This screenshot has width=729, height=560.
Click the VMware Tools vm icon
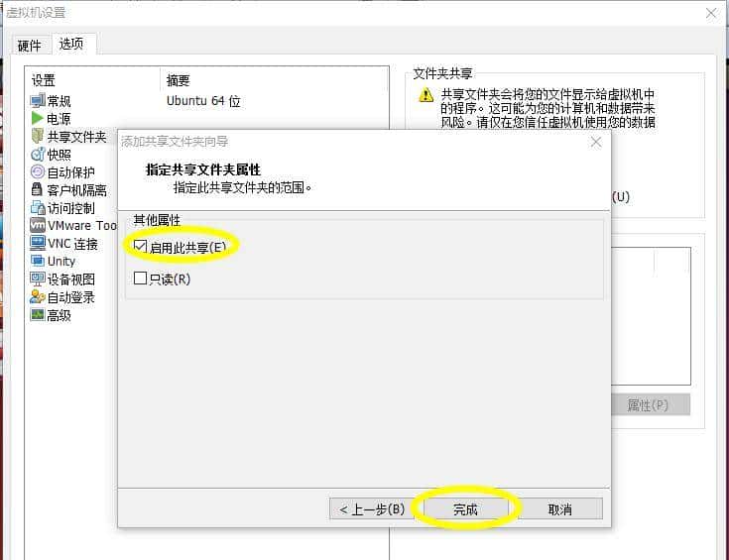pos(38,225)
